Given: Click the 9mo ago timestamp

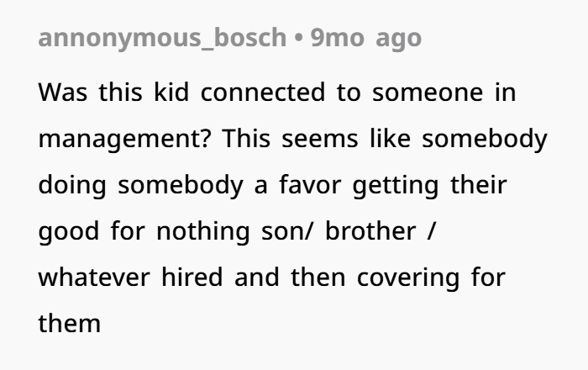Looking at the screenshot, I should click(x=366, y=38).
